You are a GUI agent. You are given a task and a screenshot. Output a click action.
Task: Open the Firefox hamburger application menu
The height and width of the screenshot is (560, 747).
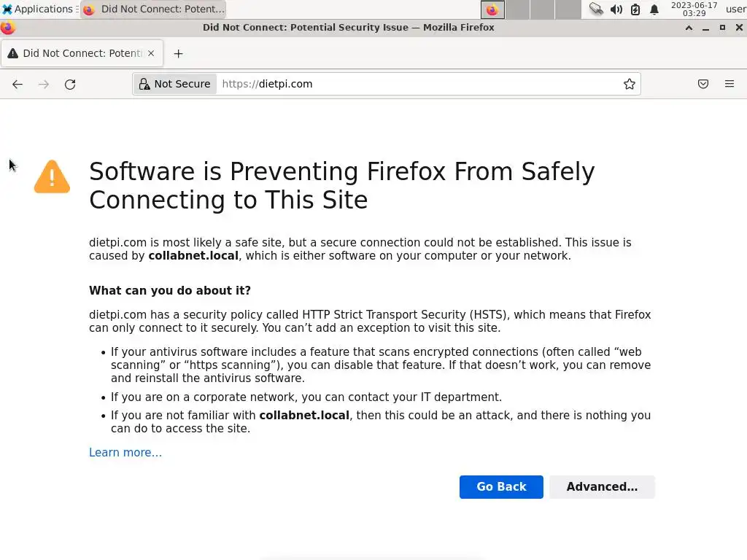tap(729, 84)
